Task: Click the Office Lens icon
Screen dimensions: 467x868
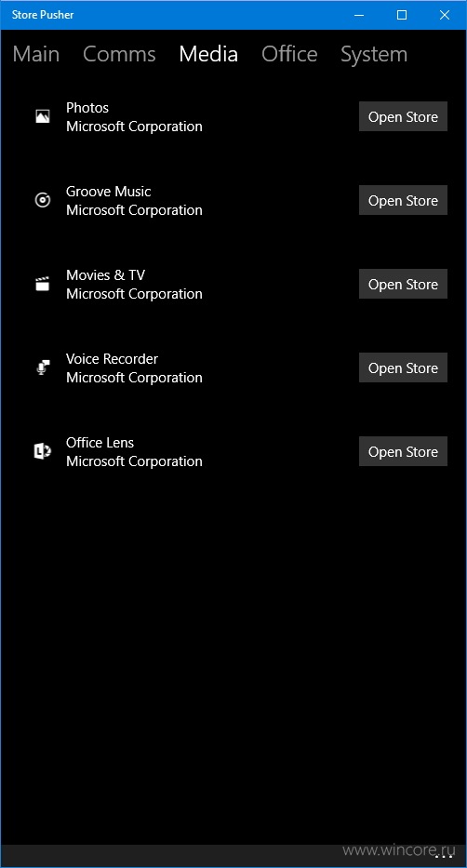Action: point(43,451)
